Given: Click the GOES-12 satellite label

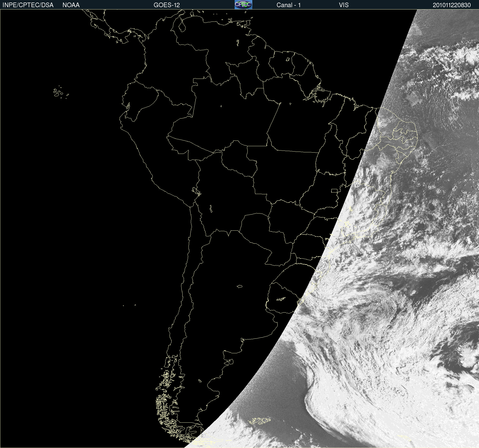Looking at the screenshot, I should pyautogui.click(x=166, y=5).
